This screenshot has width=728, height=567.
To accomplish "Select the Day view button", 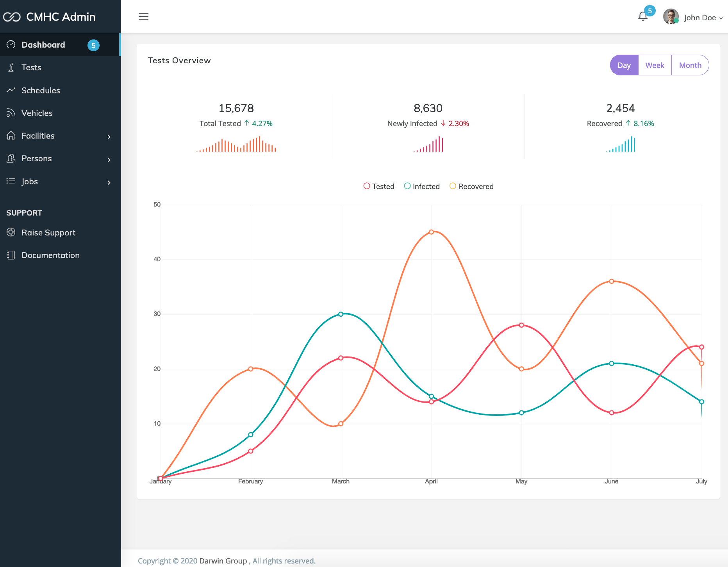I will point(624,65).
